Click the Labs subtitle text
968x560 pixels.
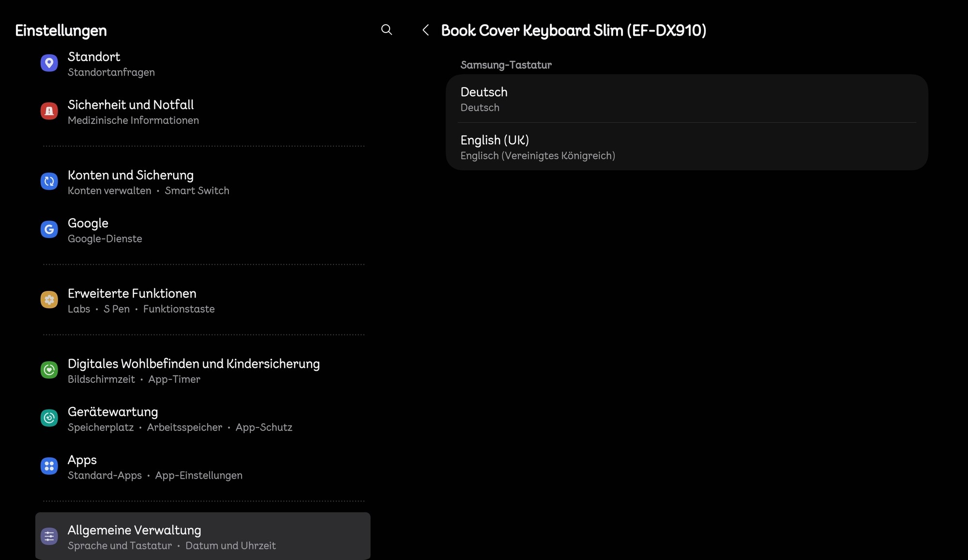pos(79,309)
